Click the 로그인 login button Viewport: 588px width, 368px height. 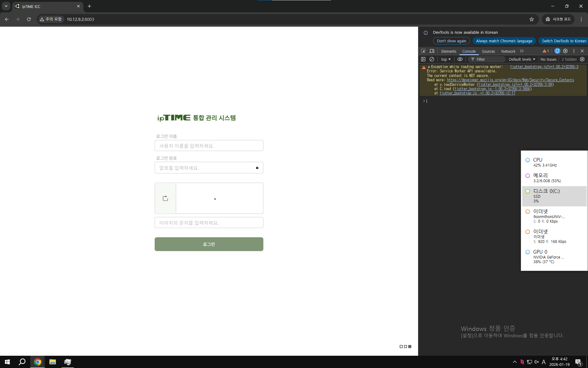point(209,244)
